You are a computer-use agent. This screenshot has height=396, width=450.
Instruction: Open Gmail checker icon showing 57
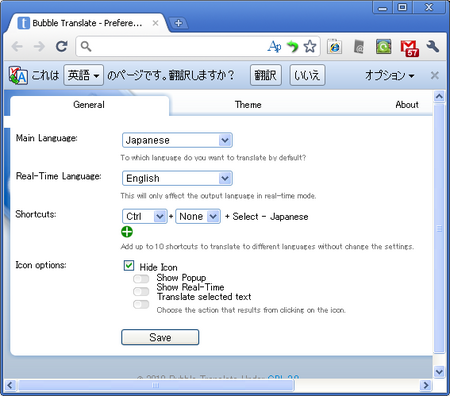point(409,48)
